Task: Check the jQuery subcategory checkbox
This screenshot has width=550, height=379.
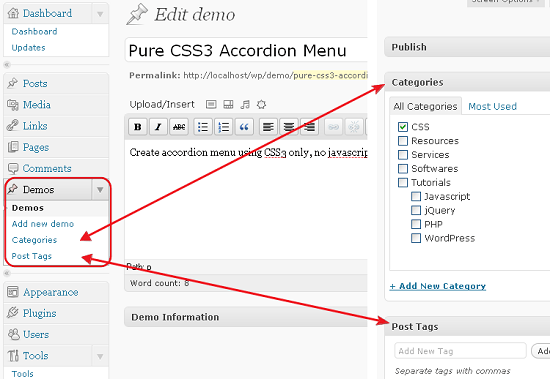Action: coord(416,210)
